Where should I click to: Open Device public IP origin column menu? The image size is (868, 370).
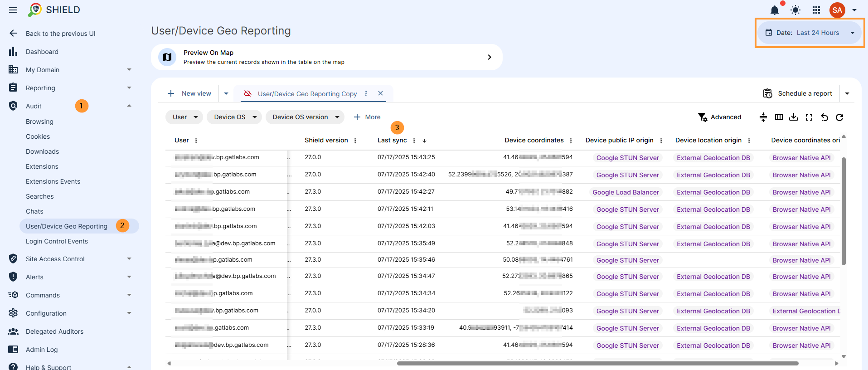coord(661,141)
